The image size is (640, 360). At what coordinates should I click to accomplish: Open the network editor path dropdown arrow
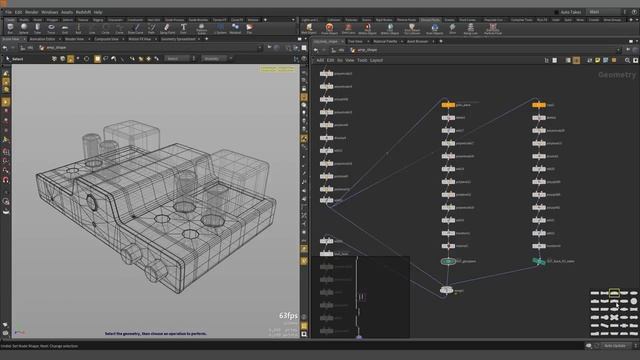coord(618,50)
